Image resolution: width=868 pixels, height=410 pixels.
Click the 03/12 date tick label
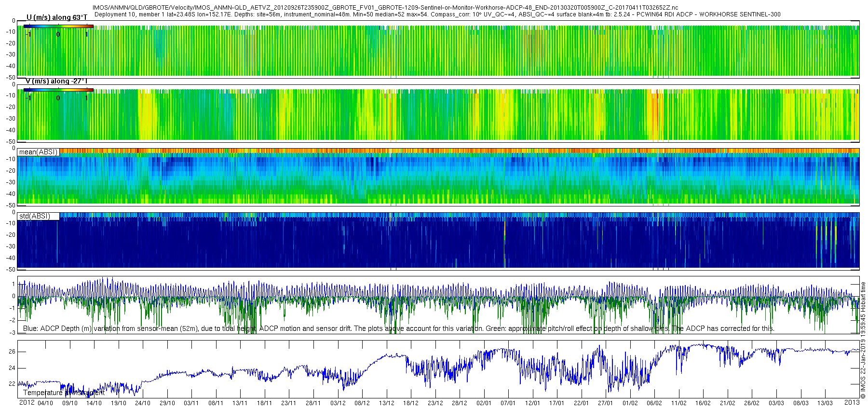click(338, 403)
